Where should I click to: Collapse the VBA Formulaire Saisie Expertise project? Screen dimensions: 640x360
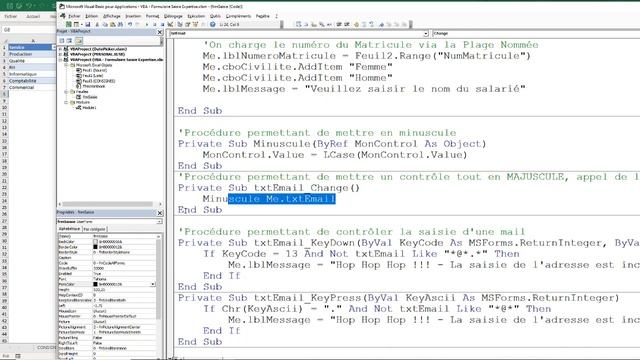(x=60, y=60)
